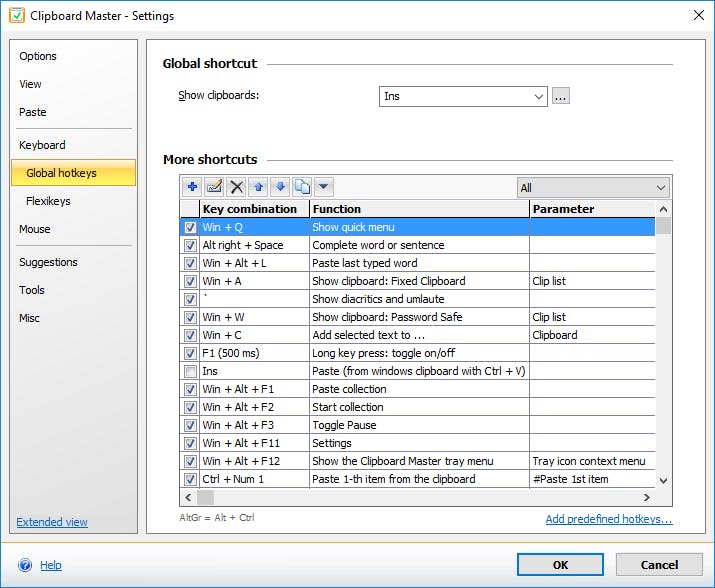Enable the Ins paste hotkey checkbox
The height and width of the screenshot is (588, 715).
click(x=190, y=371)
